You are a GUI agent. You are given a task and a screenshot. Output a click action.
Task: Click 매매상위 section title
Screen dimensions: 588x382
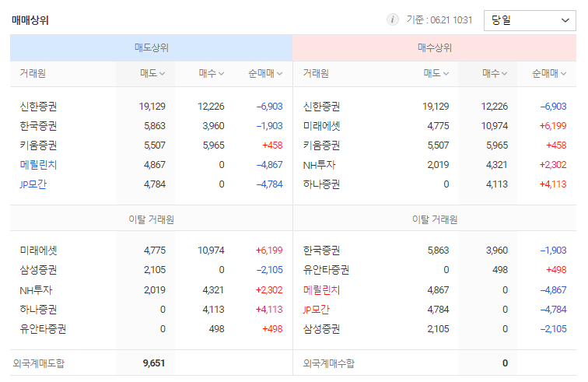30,20
